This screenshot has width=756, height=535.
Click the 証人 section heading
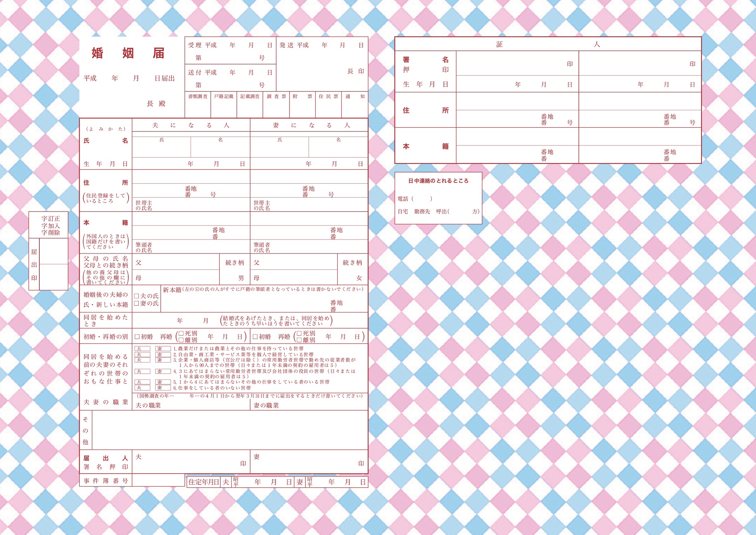click(548, 44)
